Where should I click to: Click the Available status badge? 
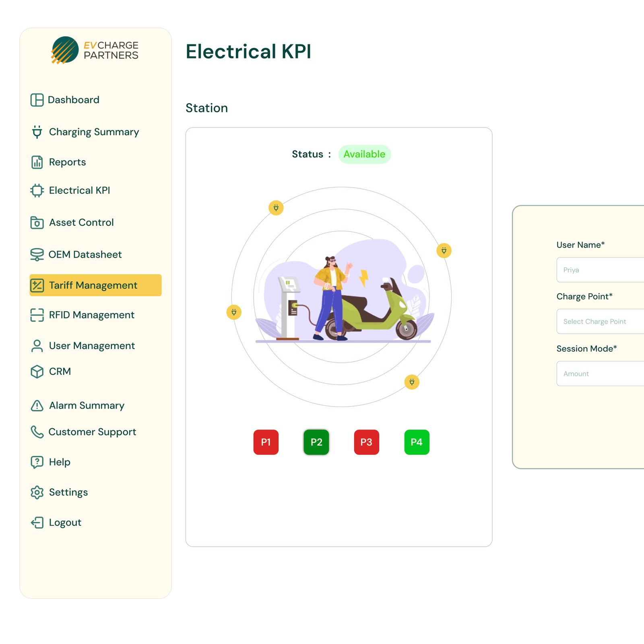click(x=364, y=154)
